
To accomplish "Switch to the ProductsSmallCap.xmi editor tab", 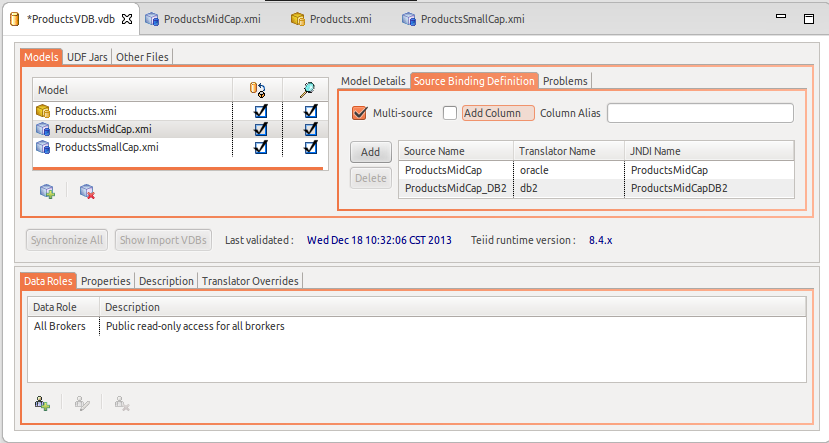I will 463,19.
